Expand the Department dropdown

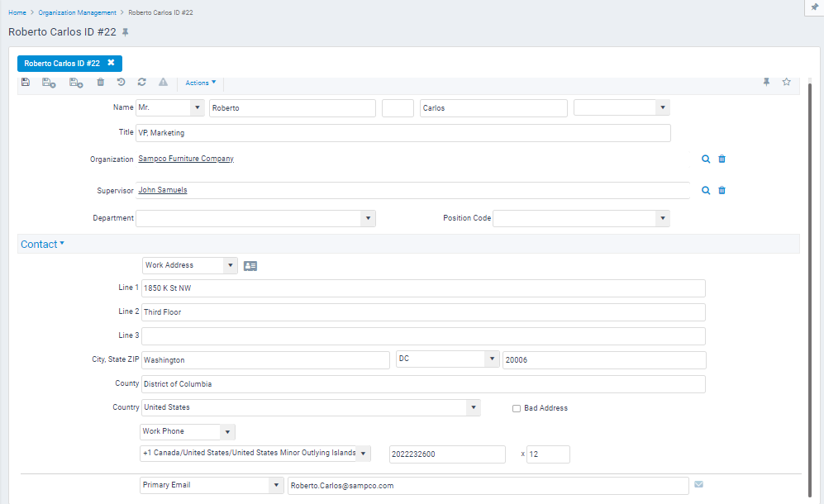pos(367,219)
